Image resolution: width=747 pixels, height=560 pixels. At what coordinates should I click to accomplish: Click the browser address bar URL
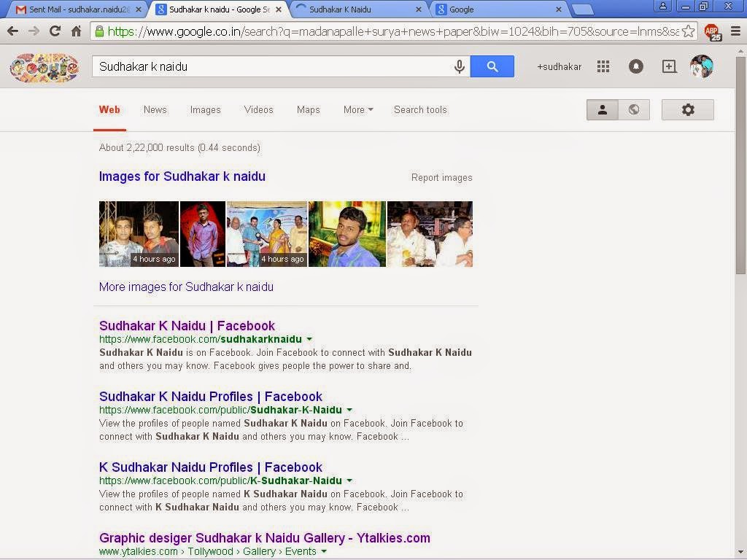tap(393, 31)
